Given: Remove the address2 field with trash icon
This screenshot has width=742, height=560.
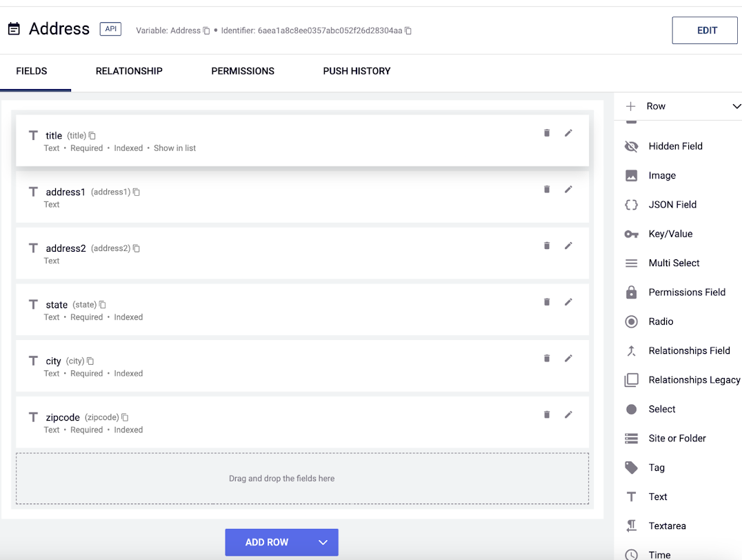Looking at the screenshot, I should point(547,246).
